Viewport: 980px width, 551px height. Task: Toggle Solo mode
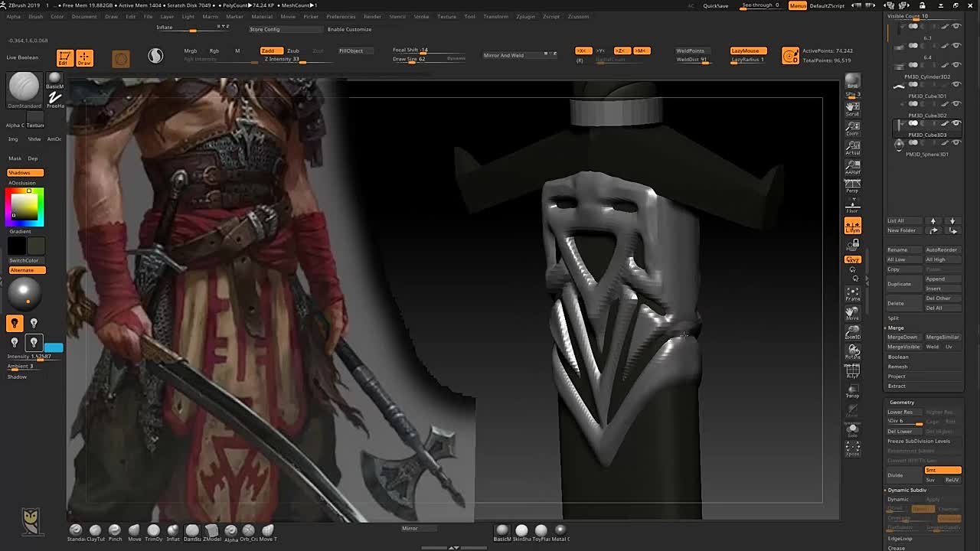point(852,430)
